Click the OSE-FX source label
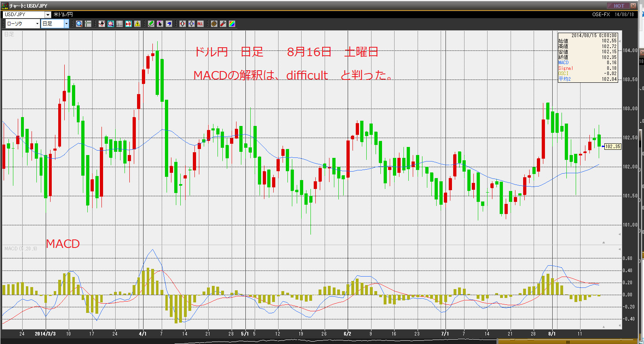 pos(601,15)
